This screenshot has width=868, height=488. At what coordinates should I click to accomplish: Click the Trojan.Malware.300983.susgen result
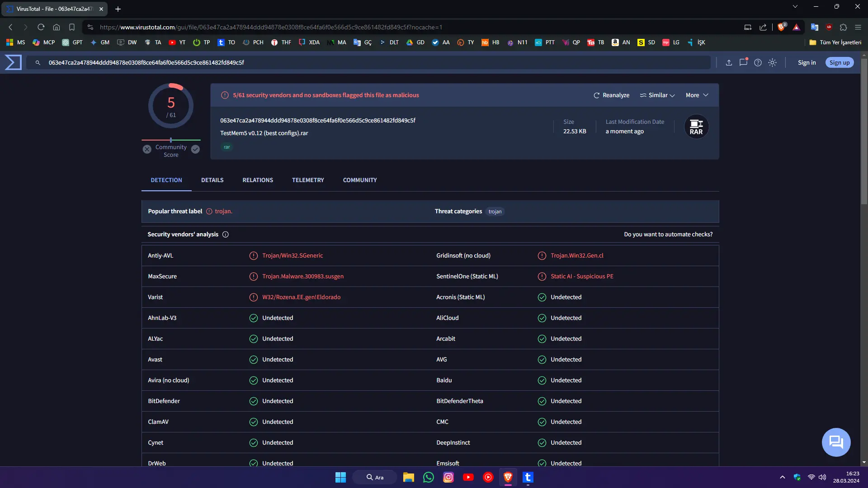pyautogui.click(x=303, y=277)
